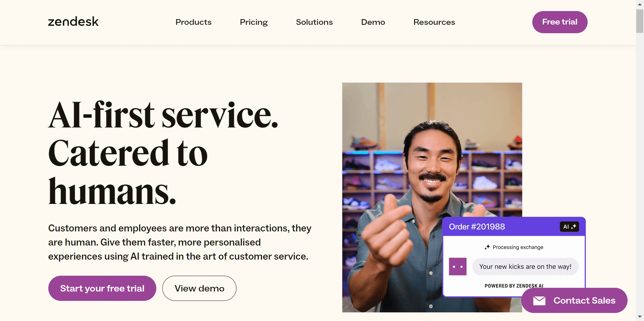This screenshot has height=321, width=644.
Task: Click the hero photo of the smiling man
Action: (x=402, y=151)
